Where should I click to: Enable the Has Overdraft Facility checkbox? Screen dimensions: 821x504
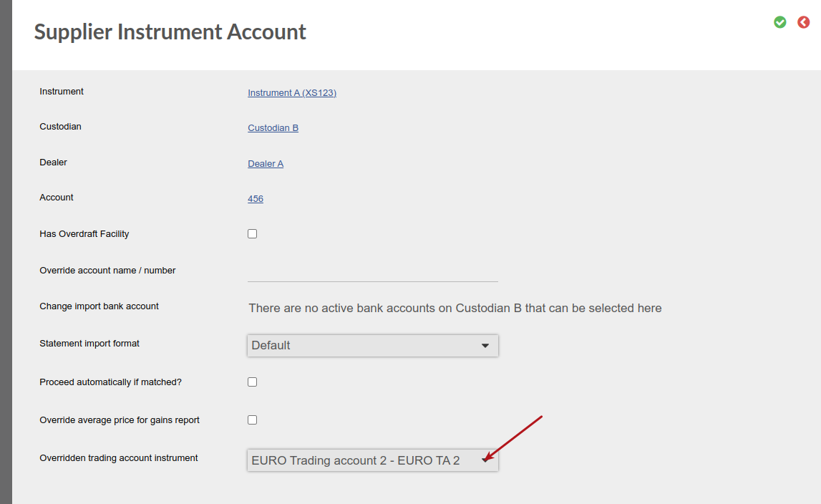[x=253, y=233]
